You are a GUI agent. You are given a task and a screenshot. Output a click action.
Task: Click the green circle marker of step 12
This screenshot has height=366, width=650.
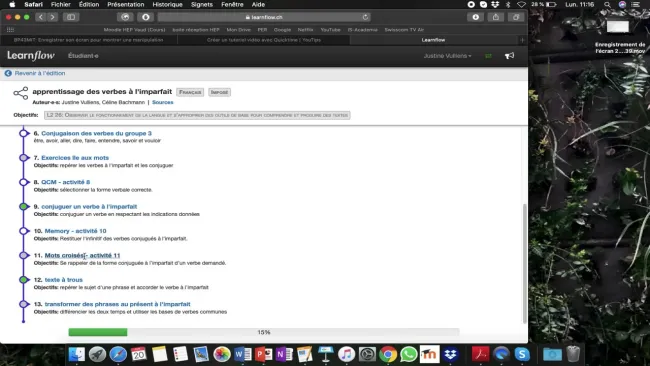24,280
